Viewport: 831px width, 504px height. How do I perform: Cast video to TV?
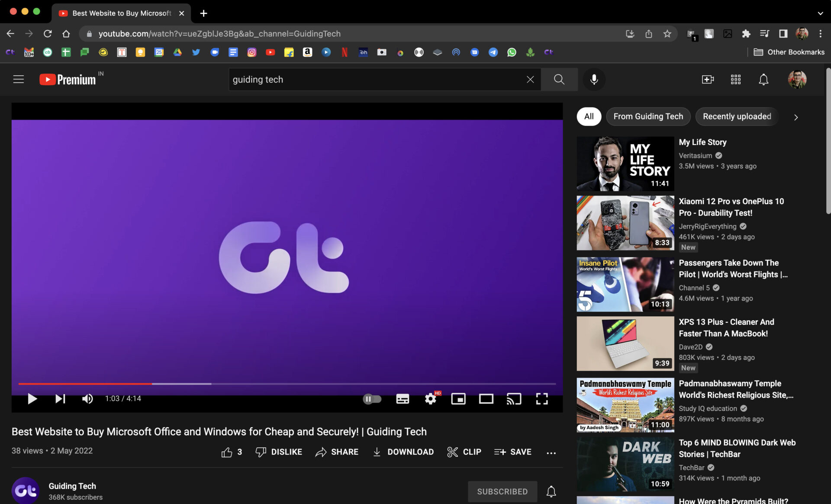[514, 398]
